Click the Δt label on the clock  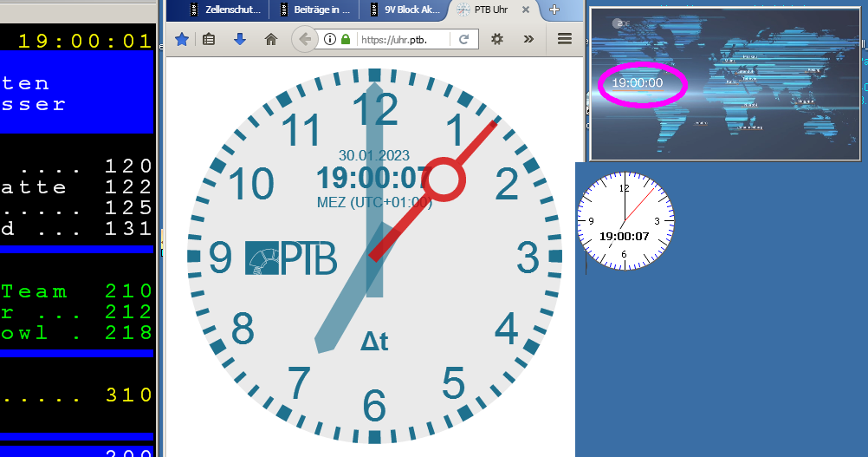tap(375, 341)
